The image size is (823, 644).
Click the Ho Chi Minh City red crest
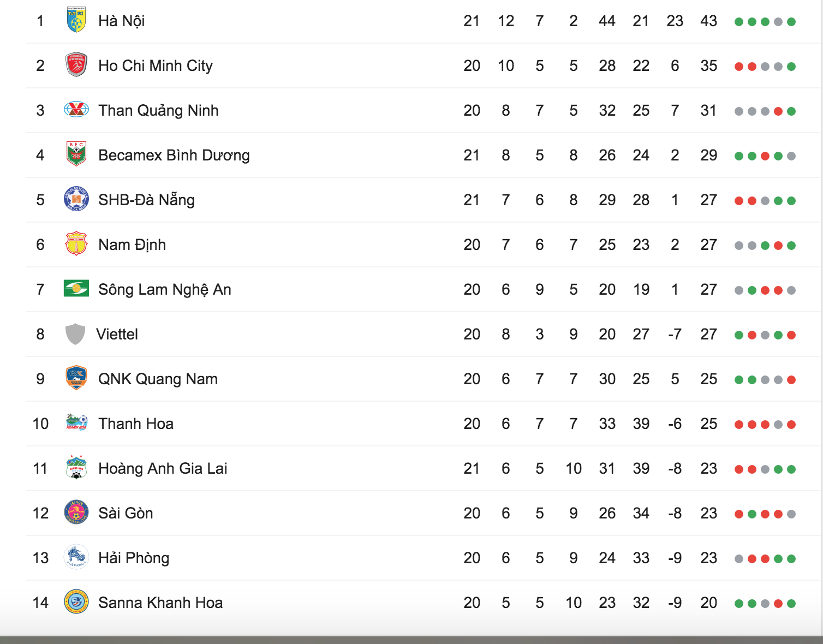76,65
